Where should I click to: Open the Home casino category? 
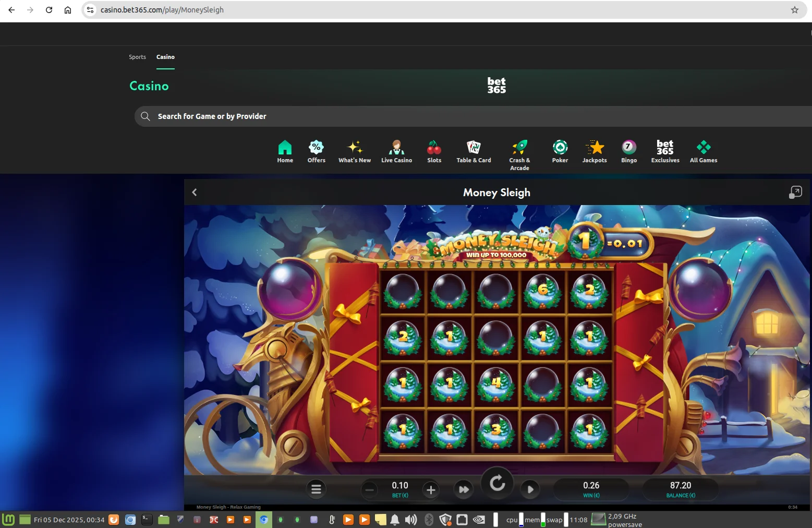click(x=285, y=152)
